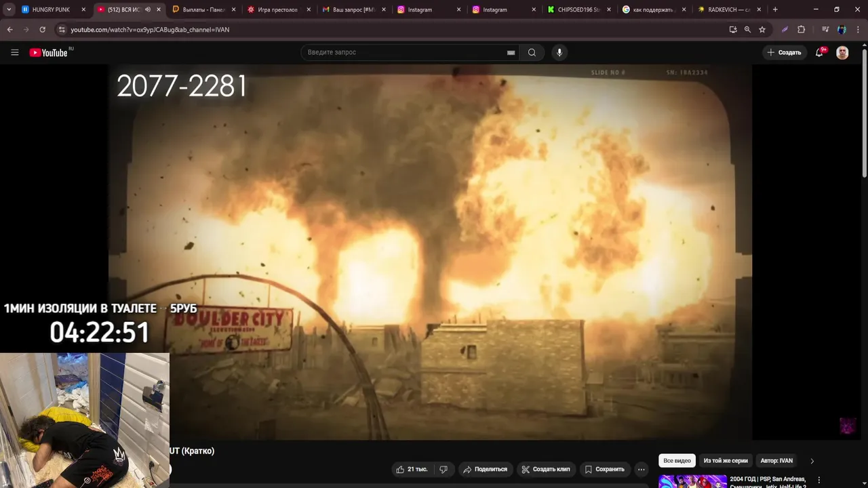Screen dimensions: 868x488
Task: Go to YouTube home via logo
Action: click(49, 52)
